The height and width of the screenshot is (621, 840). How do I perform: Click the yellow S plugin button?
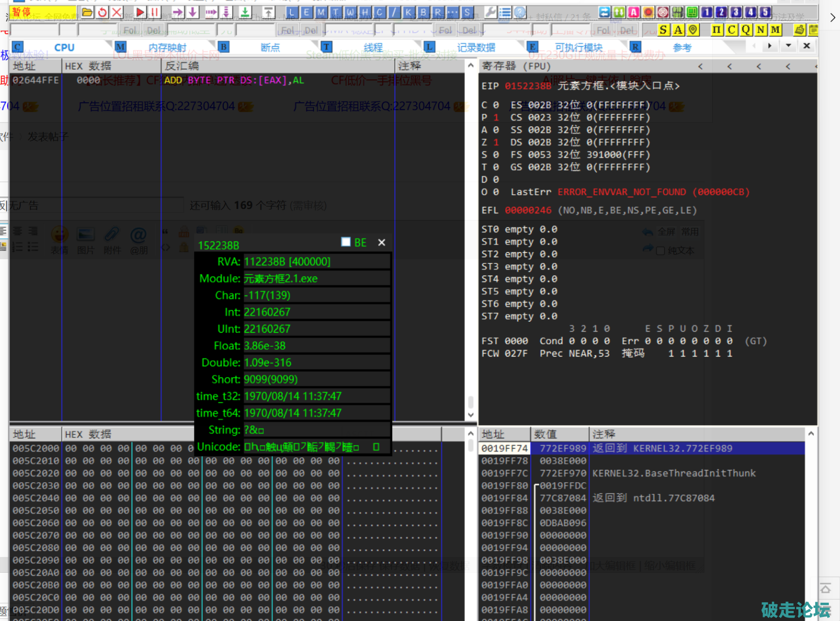point(663,30)
